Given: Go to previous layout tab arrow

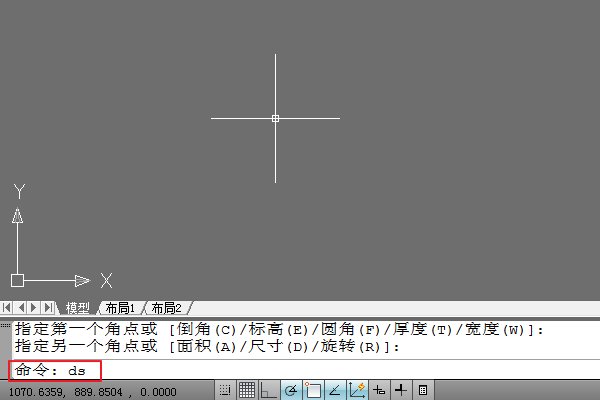Looking at the screenshot, I should (21, 307).
